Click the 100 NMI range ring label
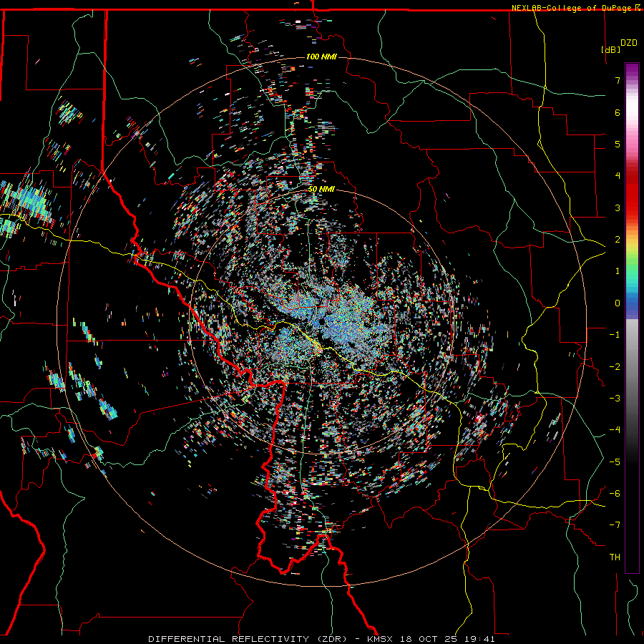The image size is (644, 644). coord(321,57)
